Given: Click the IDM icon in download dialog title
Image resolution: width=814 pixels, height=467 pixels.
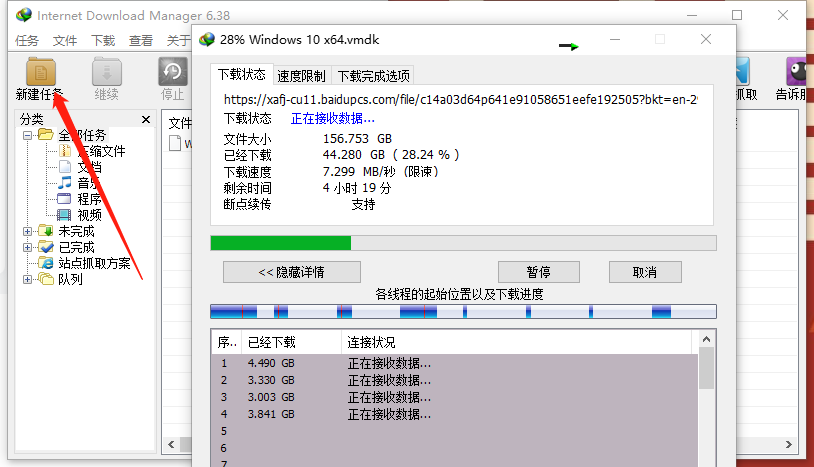Looking at the screenshot, I should (x=207, y=39).
